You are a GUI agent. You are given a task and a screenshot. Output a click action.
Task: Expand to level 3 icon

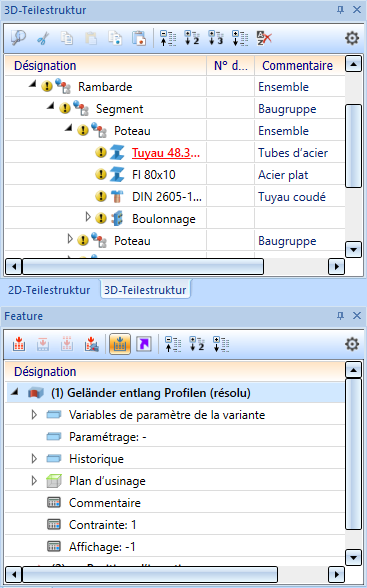click(216, 38)
